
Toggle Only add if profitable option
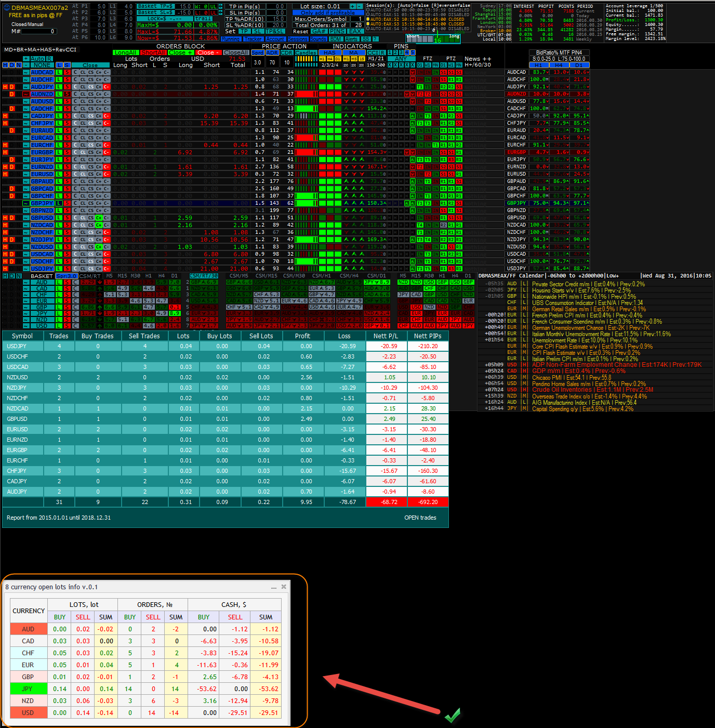[x=328, y=12]
